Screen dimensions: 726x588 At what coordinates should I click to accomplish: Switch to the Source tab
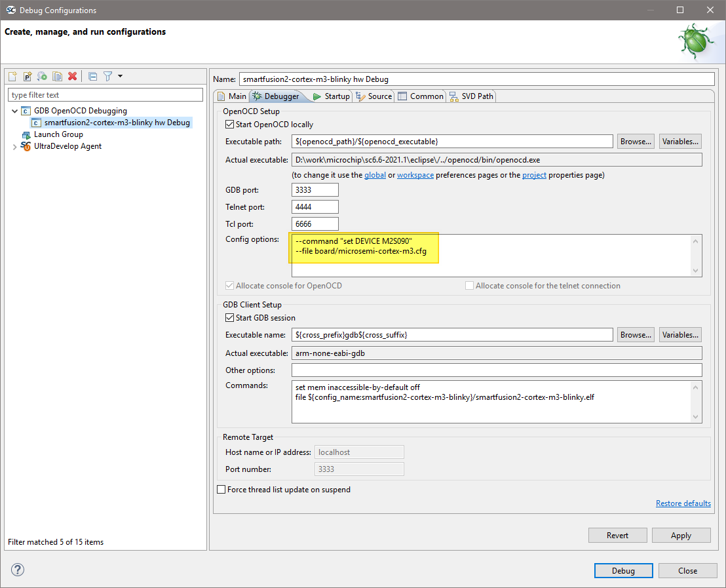tap(374, 96)
